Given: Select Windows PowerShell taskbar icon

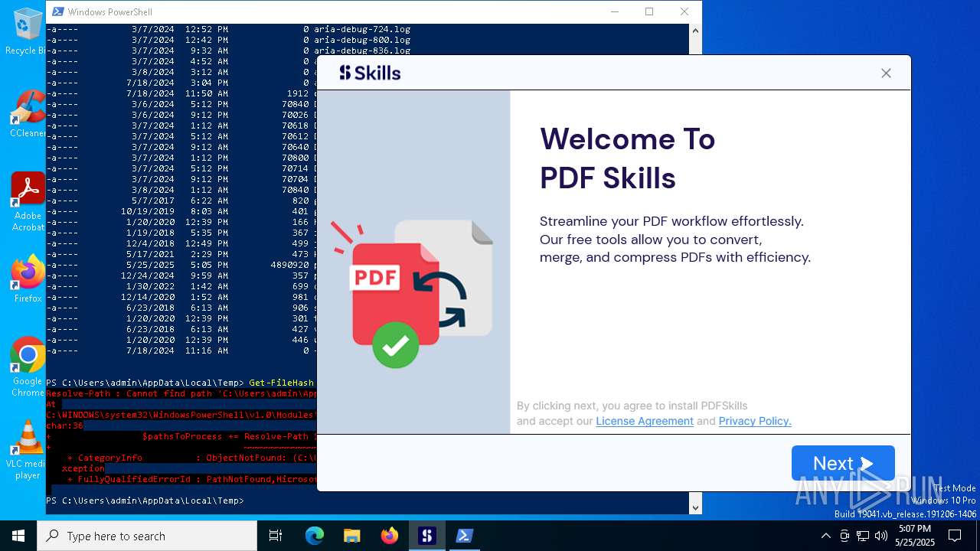Looking at the screenshot, I should click(464, 536).
